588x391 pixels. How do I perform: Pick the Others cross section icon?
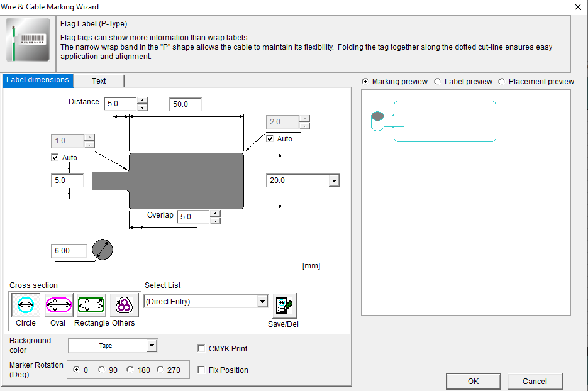[x=124, y=306]
